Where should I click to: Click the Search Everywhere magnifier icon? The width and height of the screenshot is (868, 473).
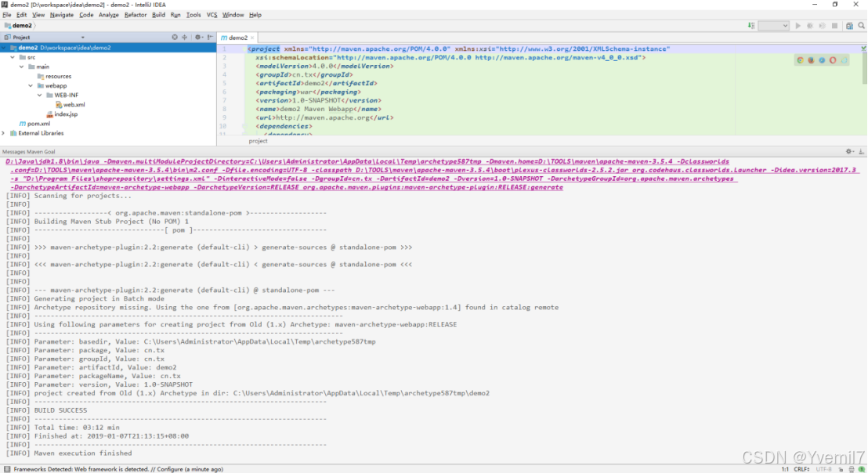(862, 26)
